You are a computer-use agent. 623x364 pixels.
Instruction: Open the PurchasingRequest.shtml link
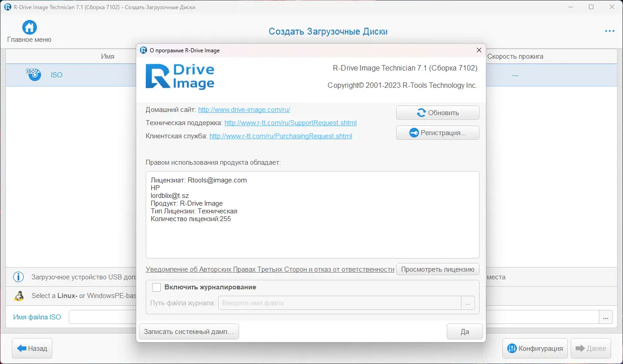(281, 136)
